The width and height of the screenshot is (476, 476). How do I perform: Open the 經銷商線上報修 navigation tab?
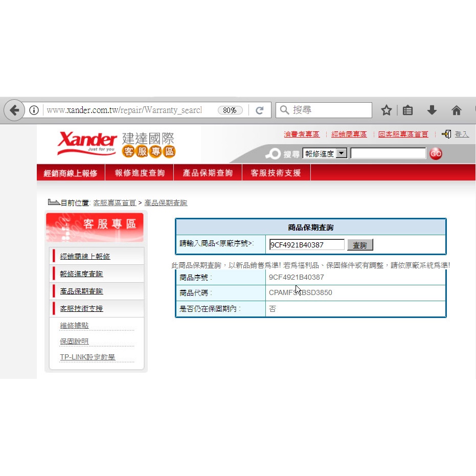coord(71,173)
